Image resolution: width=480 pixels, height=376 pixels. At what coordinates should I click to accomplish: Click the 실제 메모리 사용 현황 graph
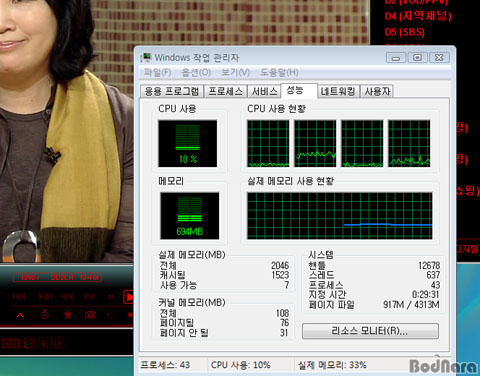[x=340, y=216]
